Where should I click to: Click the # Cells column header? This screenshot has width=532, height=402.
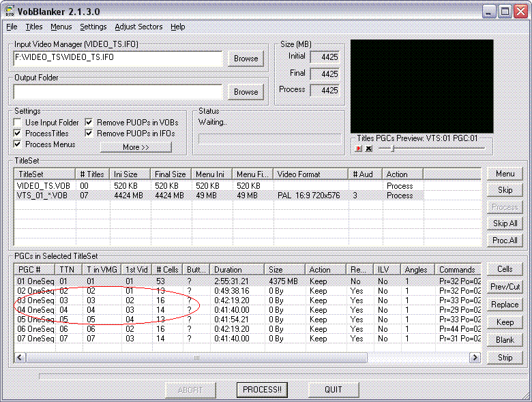pyautogui.click(x=167, y=269)
